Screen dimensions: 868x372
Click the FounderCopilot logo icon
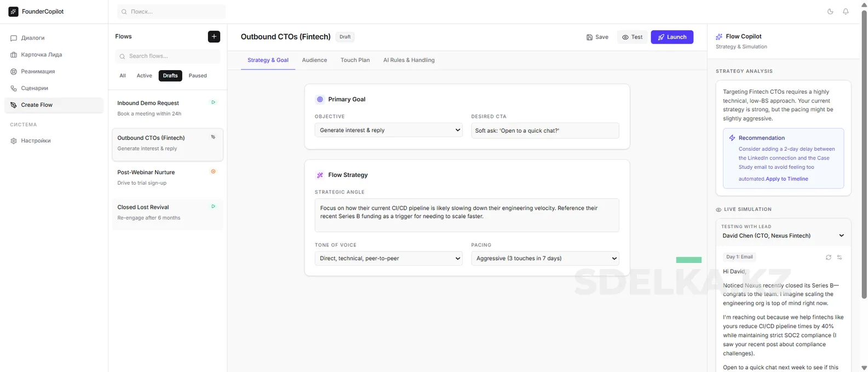point(13,12)
